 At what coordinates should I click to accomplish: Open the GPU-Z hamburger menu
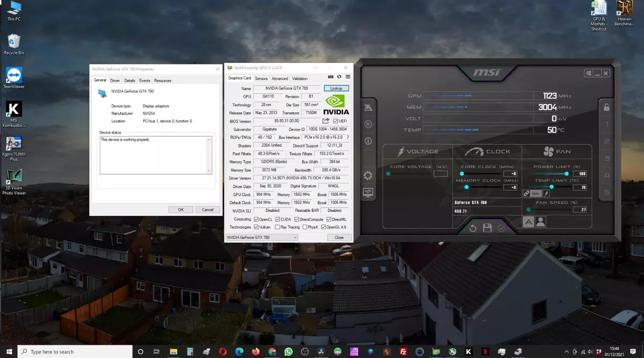[x=348, y=77]
